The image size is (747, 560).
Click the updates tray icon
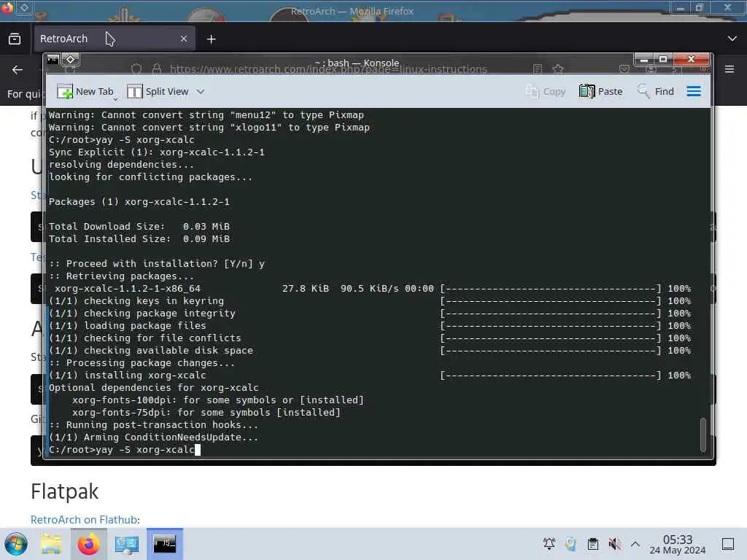[x=570, y=543]
